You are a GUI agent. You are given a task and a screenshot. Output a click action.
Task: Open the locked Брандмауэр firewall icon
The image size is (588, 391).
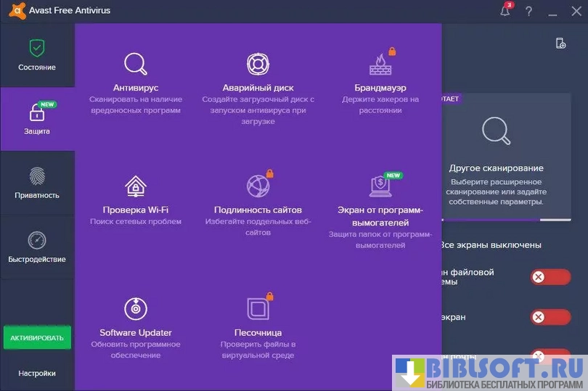pyautogui.click(x=380, y=64)
